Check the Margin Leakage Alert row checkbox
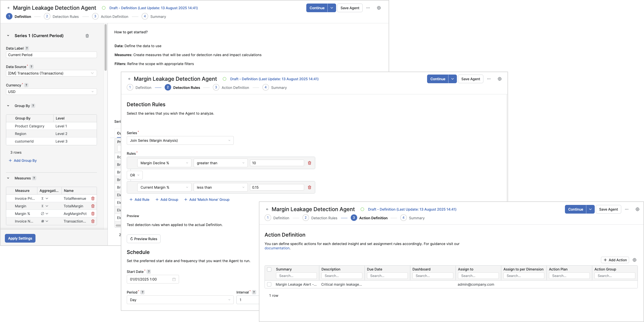This screenshot has width=644, height=322. pos(269,284)
